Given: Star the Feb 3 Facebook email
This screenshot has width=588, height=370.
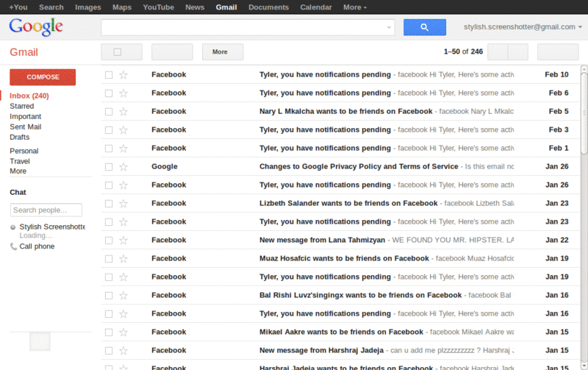Looking at the screenshot, I should point(123,130).
